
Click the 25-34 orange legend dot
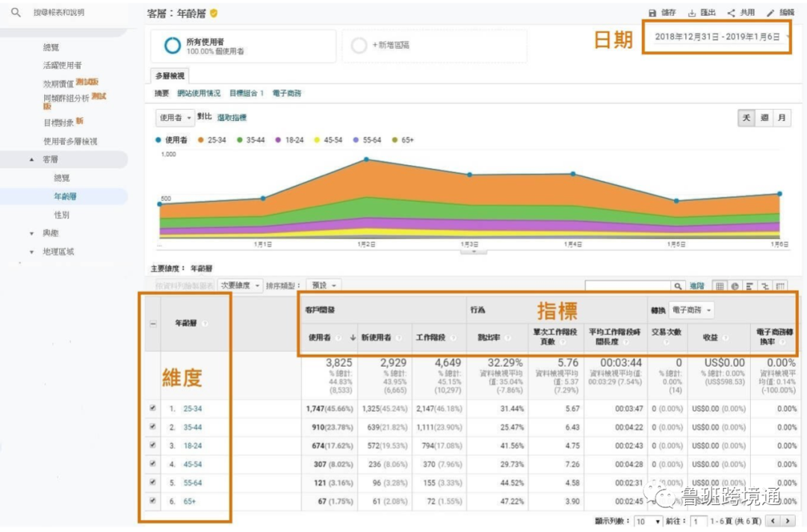(201, 140)
